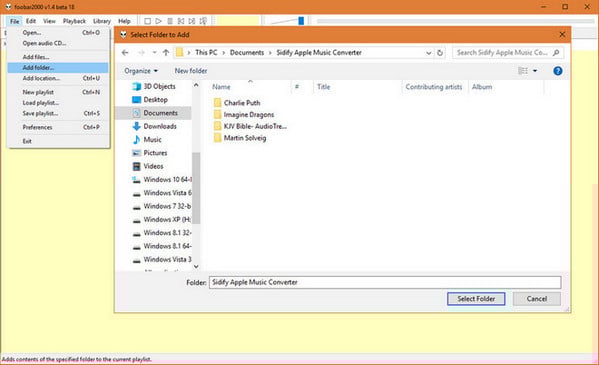599x365 pixels.
Task: Click New folder button
Action: coord(191,71)
